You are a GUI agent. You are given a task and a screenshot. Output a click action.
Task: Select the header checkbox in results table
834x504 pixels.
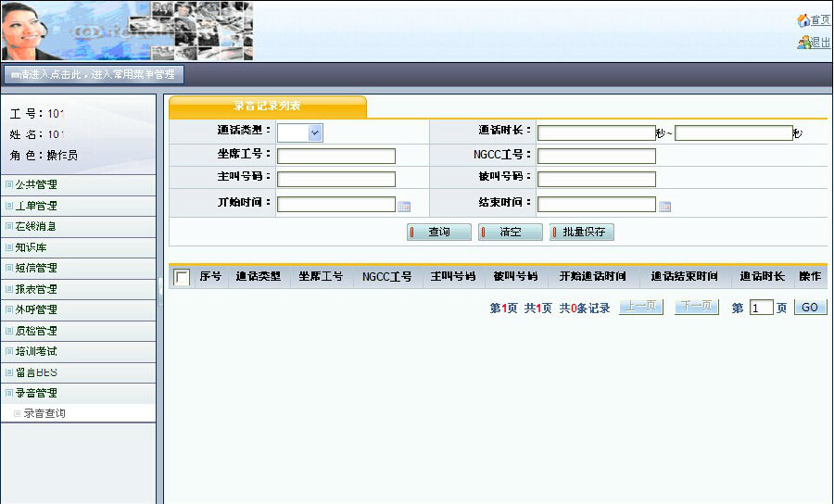pyautogui.click(x=183, y=277)
